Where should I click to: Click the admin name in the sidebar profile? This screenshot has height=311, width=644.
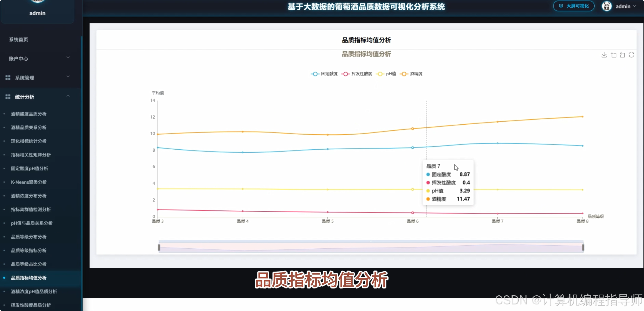[37, 13]
